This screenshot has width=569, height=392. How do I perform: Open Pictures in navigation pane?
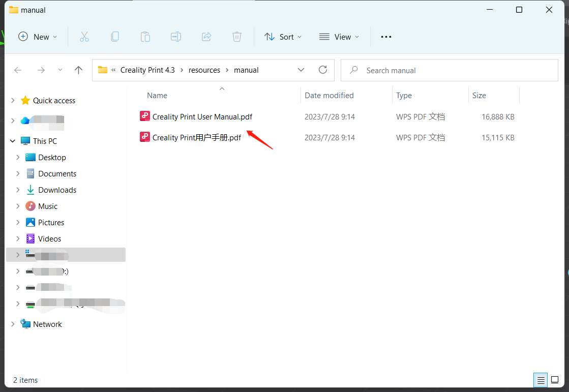[51, 223]
